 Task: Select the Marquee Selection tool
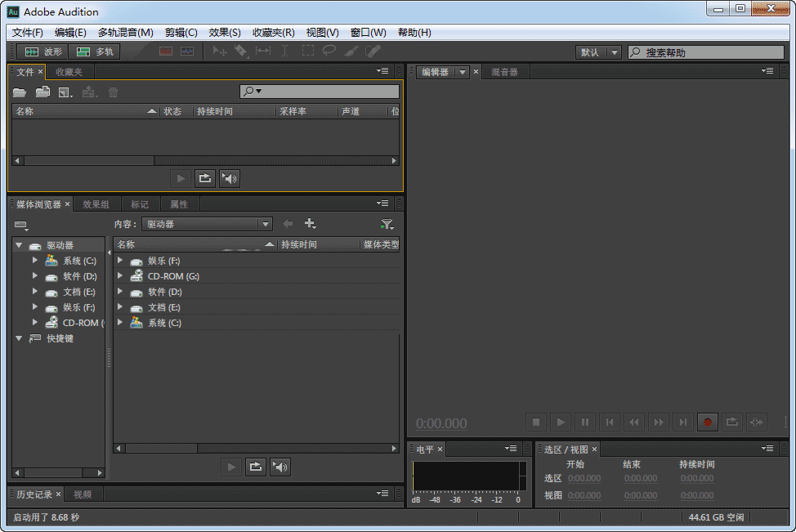click(x=307, y=51)
